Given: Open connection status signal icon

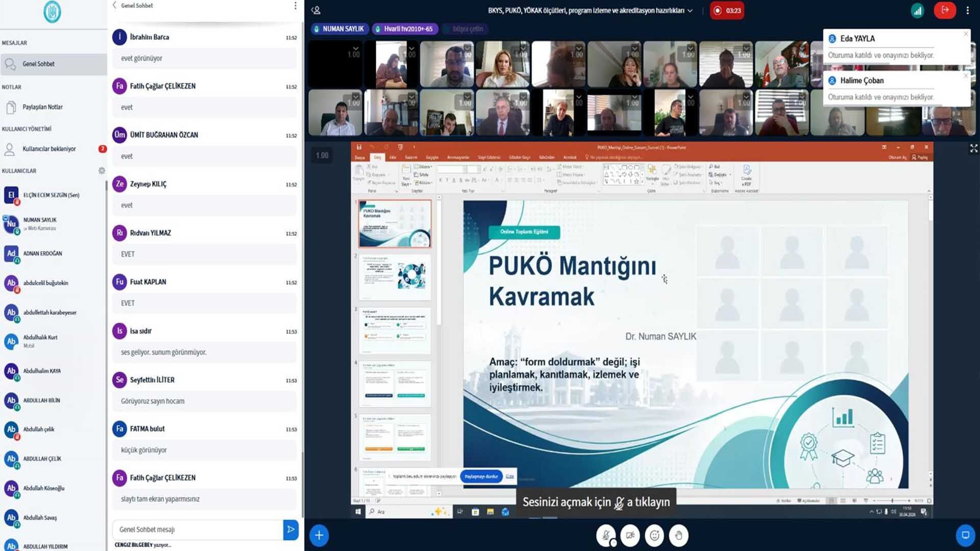Looking at the screenshot, I should point(917,10).
